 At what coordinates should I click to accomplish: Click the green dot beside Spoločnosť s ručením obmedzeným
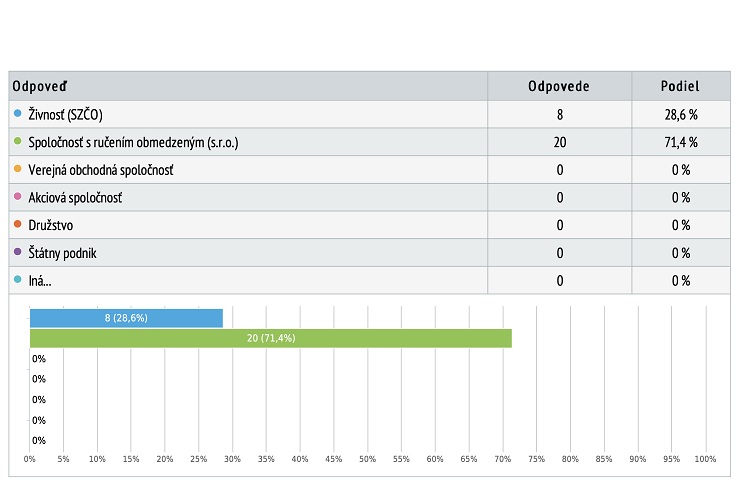pyautogui.click(x=17, y=141)
